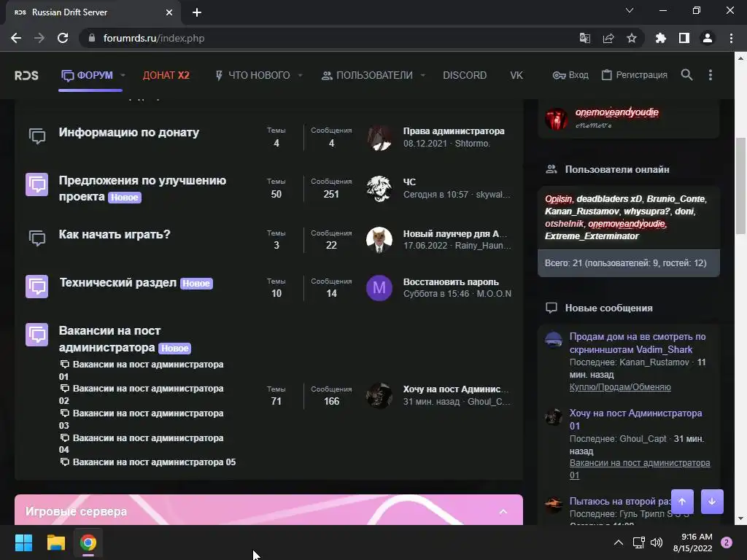The width and height of the screenshot is (747, 560).
Task: Open File Explorer from the taskbar
Action: pyautogui.click(x=55, y=542)
